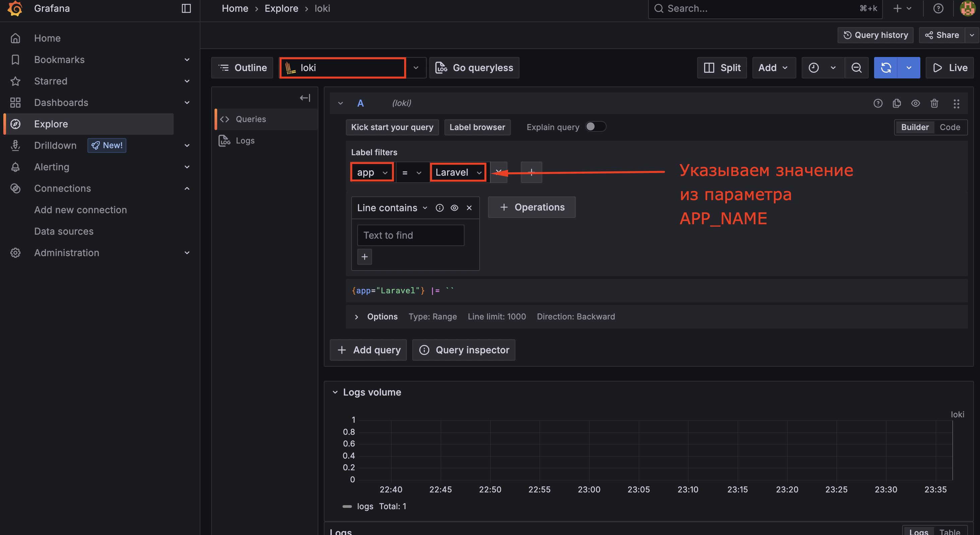Toggle the Explain query switch
Image resolution: width=980 pixels, height=535 pixels.
coord(595,127)
